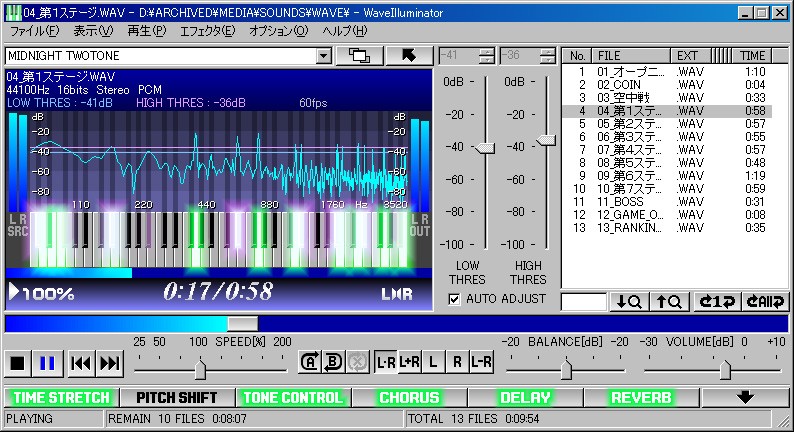Screen dimensions: 794x432
Task: Enable the TIME STRETCH effect
Action: [61, 397]
